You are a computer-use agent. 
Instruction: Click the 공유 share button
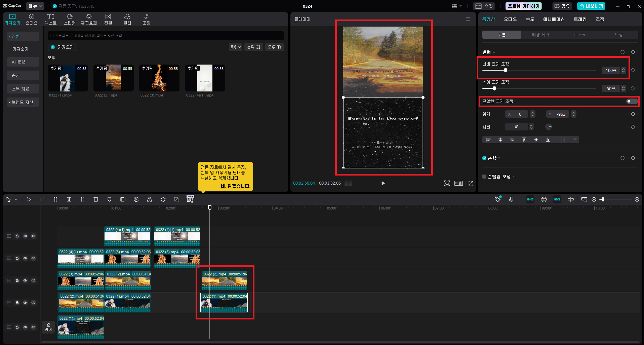click(x=562, y=6)
